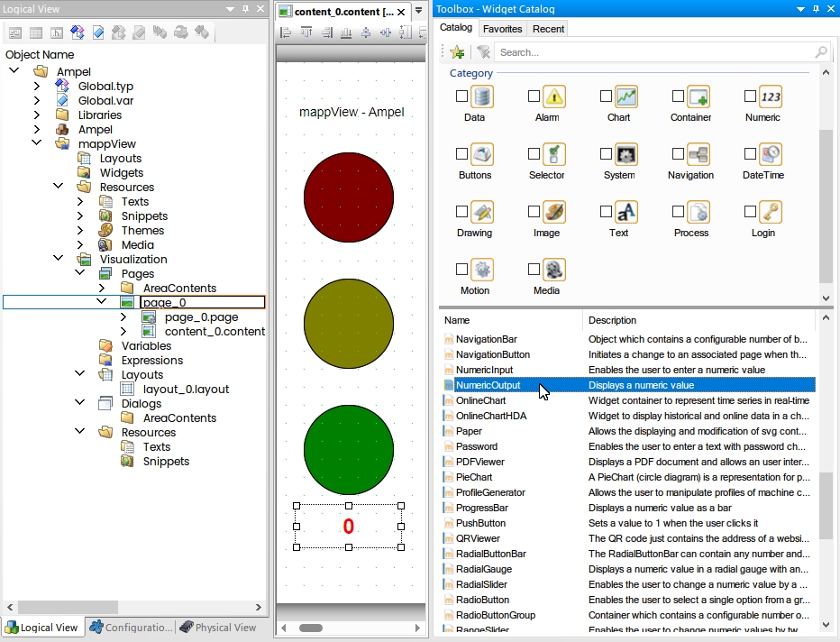840x642 pixels.
Task: Click the Motion gear icon
Action: pyautogui.click(x=482, y=270)
